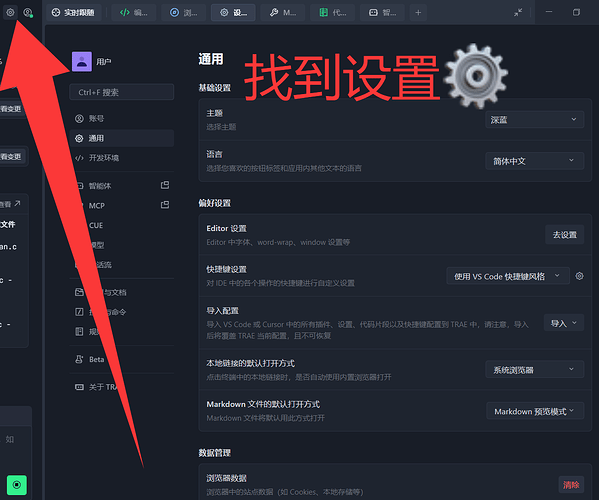Click rules notebook icon in sidebar
The width and height of the screenshot is (599, 500).
(79, 332)
